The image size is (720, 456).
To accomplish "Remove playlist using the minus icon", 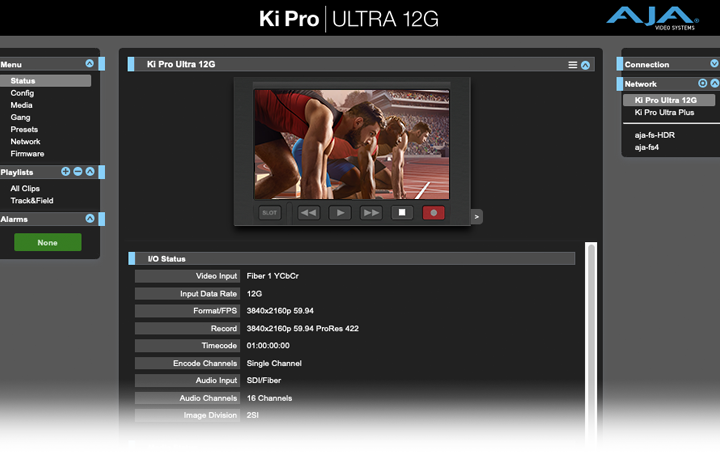I will coord(78,172).
